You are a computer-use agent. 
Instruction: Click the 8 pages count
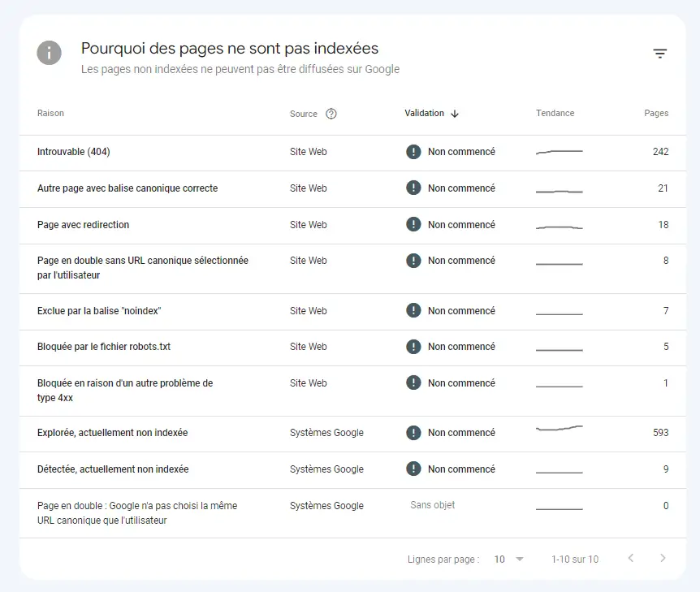[x=666, y=261]
